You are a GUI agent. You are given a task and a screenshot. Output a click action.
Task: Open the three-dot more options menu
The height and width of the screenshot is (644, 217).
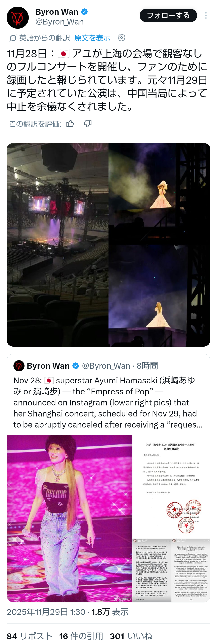coord(206,15)
